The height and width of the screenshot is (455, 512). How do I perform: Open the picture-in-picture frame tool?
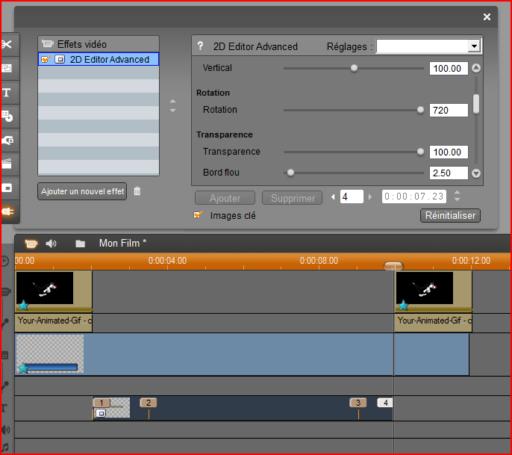click(x=7, y=188)
